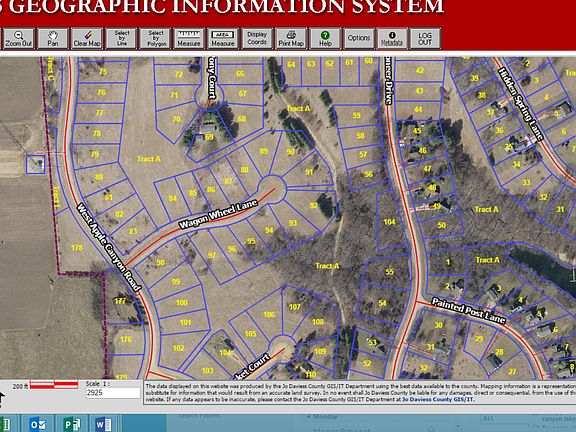Activate the ruler Measure distance tool
Screen dimensions: 576x432
pyautogui.click(x=189, y=39)
